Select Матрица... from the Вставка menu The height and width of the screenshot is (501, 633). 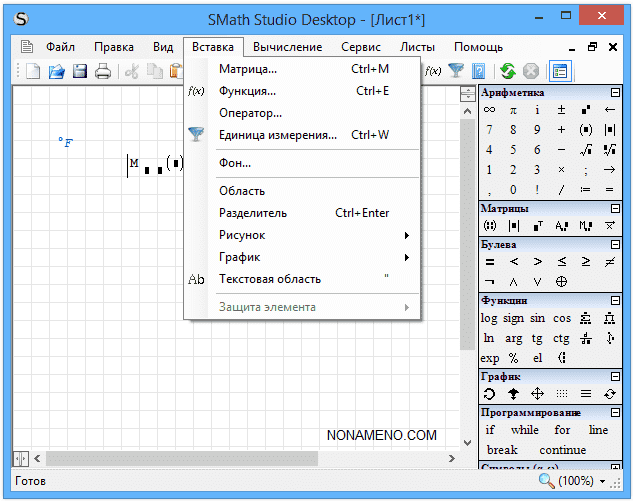click(x=248, y=69)
